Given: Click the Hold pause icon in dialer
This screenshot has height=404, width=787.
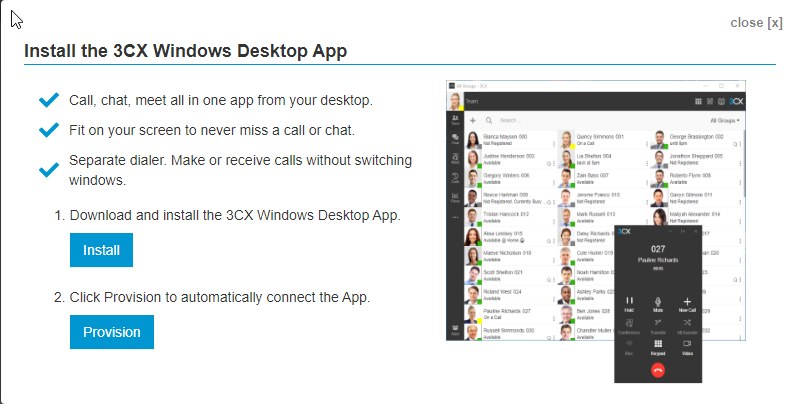Looking at the screenshot, I should pos(629,303).
